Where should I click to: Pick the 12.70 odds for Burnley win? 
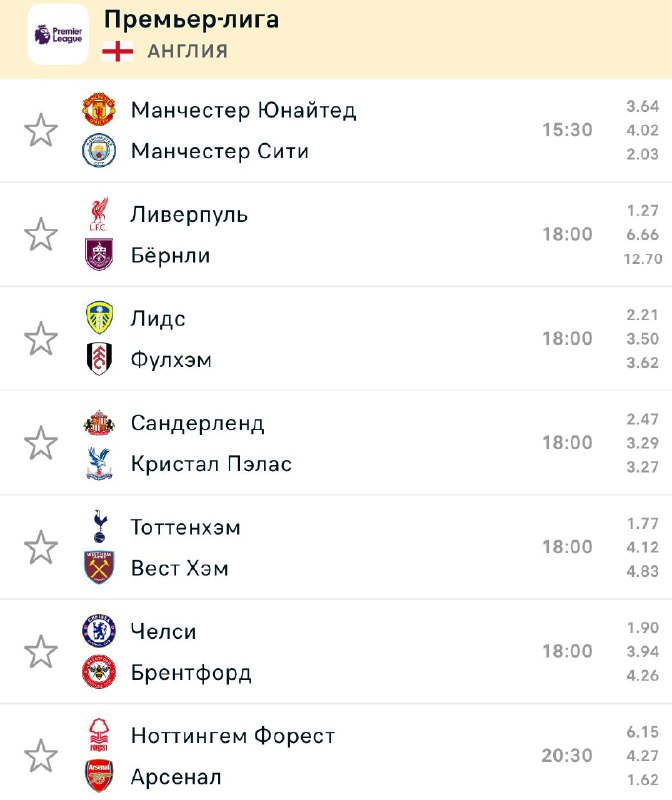[640, 259]
